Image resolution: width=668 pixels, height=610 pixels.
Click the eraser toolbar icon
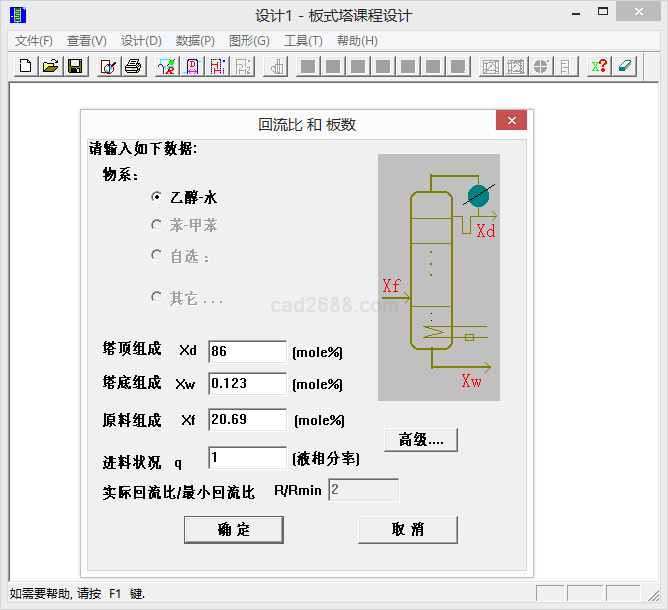pyautogui.click(x=623, y=66)
